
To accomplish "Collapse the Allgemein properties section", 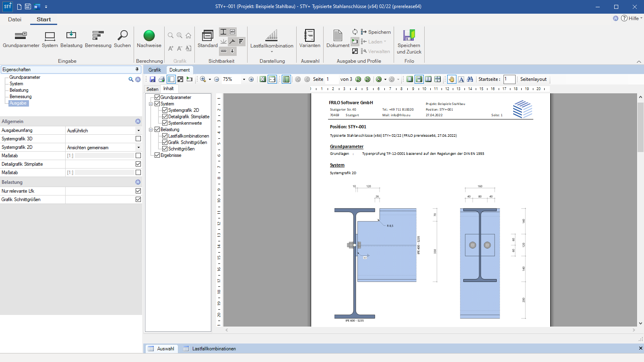I will click(138, 121).
